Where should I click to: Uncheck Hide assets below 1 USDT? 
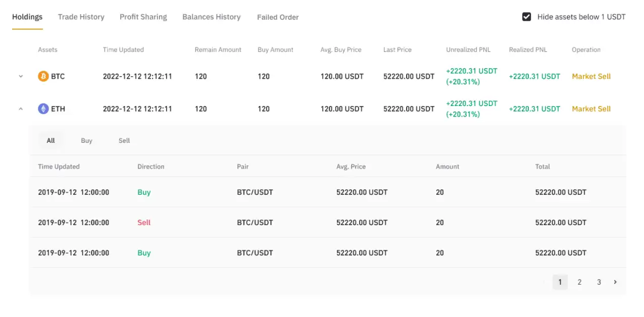[526, 17]
